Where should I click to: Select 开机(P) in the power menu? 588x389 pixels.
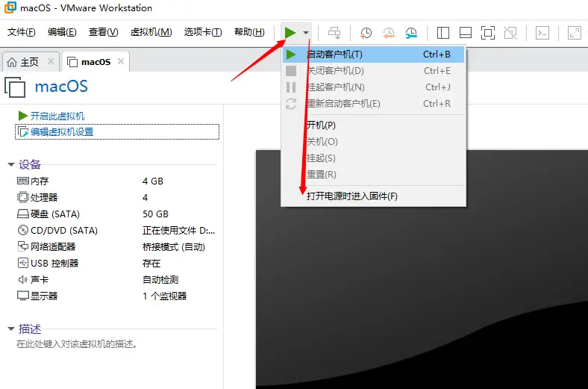[374, 125]
